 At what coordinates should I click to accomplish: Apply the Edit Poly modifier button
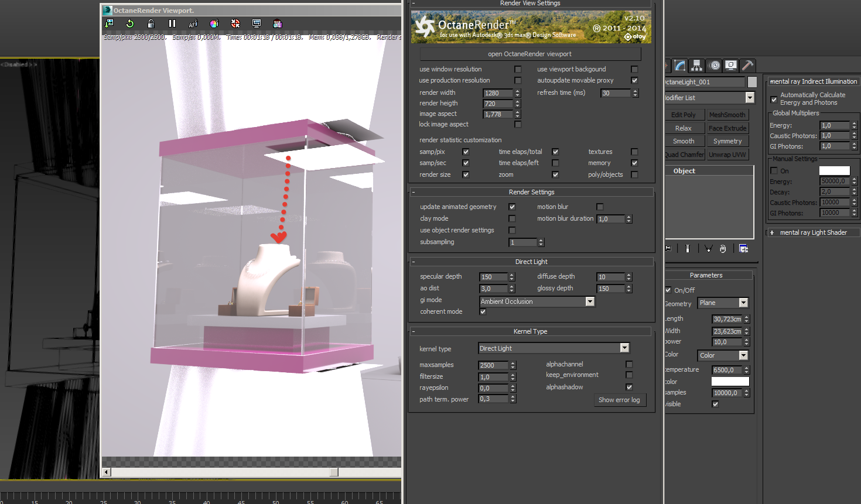pyautogui.click(x=684, y=115)
